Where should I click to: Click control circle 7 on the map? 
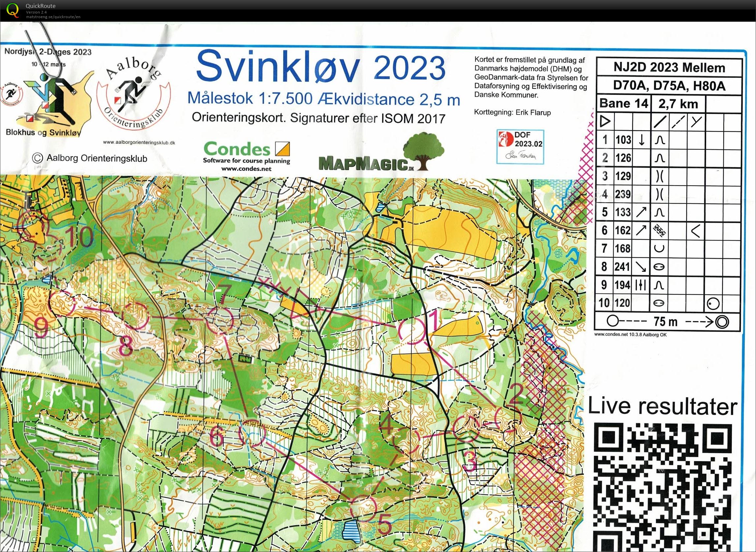(219, 320)
